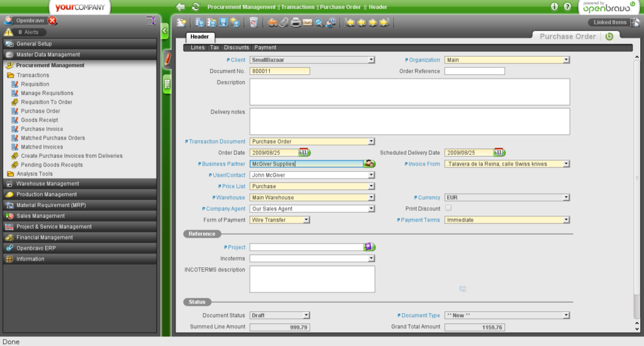Open the Form of Payment dropdown

[x=306, y=220]
